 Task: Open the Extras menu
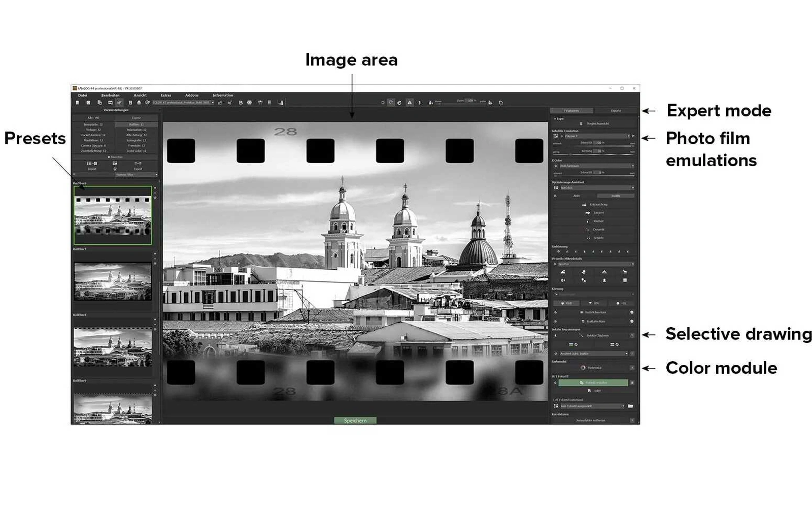tap(166, 96)
